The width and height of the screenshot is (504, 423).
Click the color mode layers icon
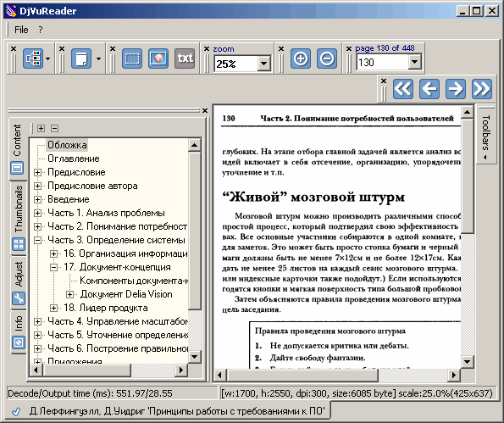pyautogui.click(x=33, y=58)
